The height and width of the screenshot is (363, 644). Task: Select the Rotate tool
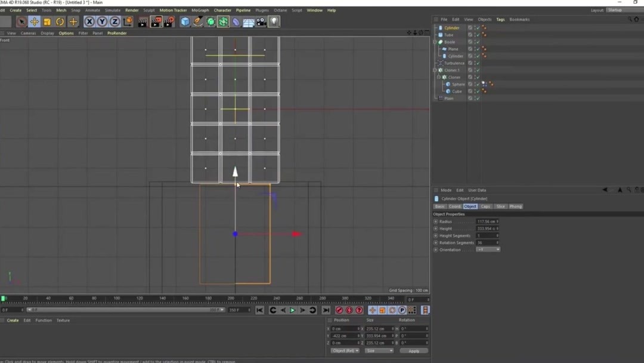(x=60, y=22)
